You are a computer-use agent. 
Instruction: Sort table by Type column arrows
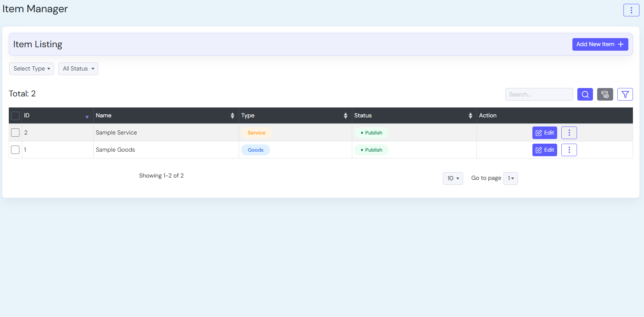pos(345,115)
